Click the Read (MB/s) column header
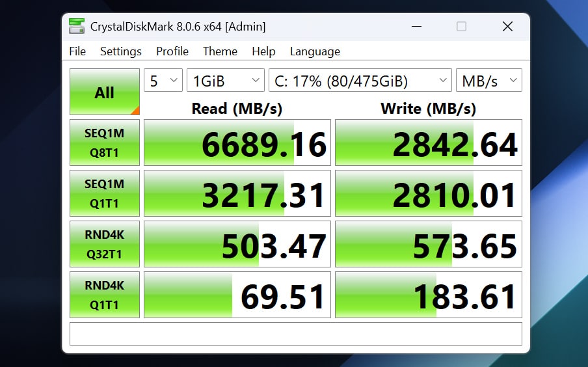 point(237,109)
